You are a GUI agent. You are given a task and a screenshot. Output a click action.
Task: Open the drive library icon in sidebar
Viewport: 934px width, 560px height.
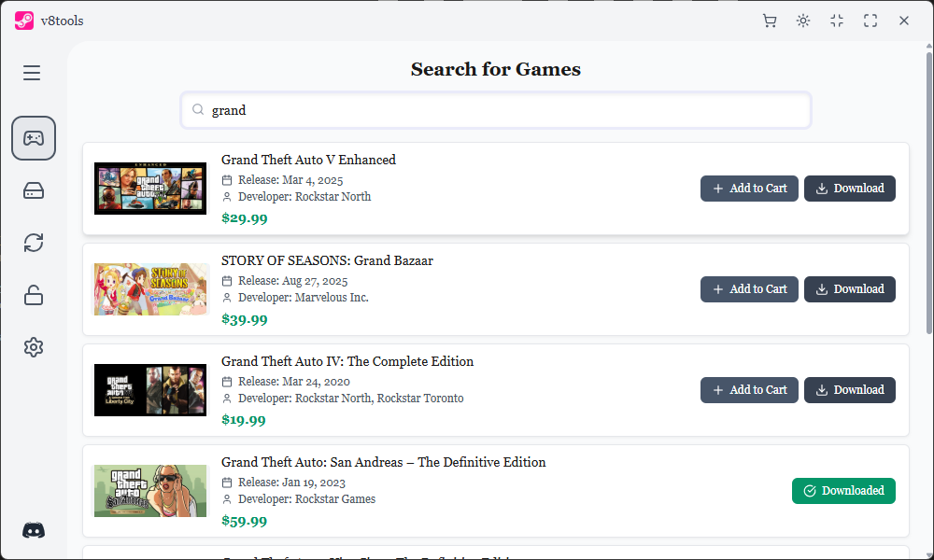click(34, 189)
